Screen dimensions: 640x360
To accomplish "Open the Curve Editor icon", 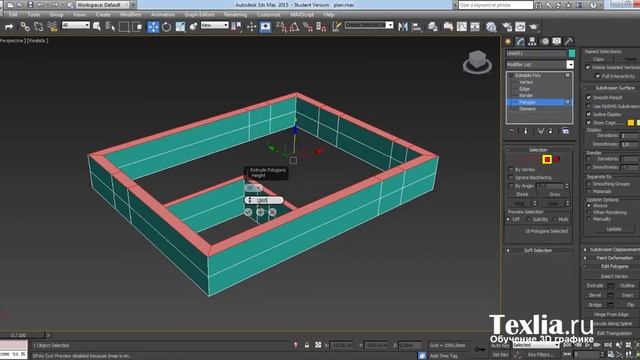I will (x=462, y=27).
